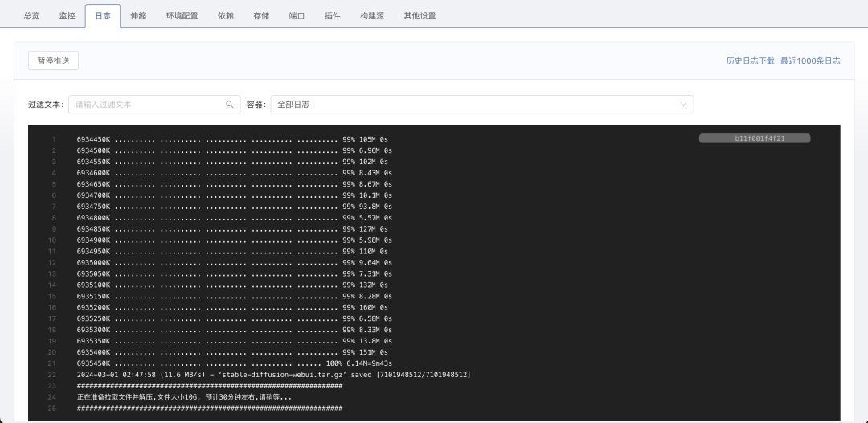The width and height of the screenshot is (868, 423).
Task: Switch to the 监控 tab
Action: click(68, 16)
